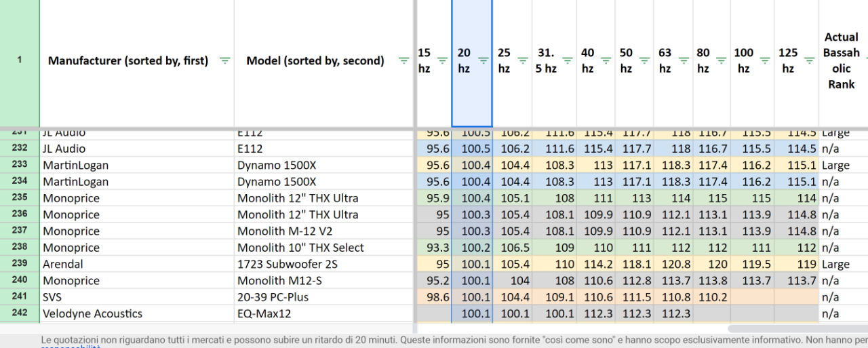
Task: Select JL Audio cell in row 232
Action: coord(137,149)
